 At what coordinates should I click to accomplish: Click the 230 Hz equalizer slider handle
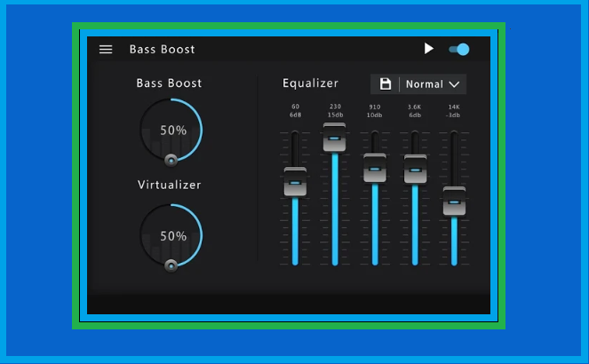click(334, 138)
